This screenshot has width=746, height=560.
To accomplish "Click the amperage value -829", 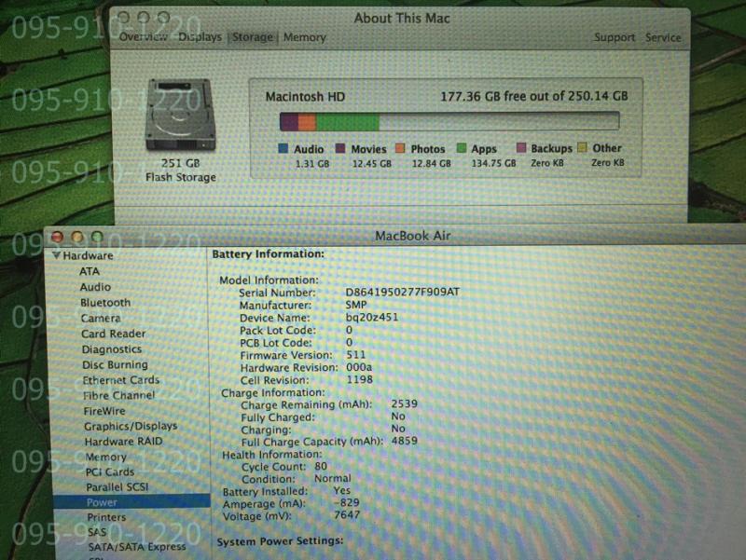I will click(346, 503).
